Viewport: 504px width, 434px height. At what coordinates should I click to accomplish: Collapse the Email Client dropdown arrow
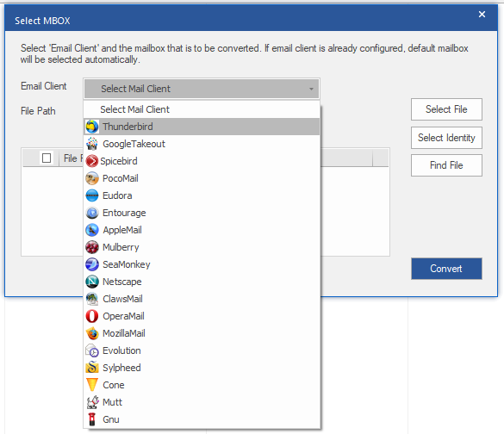coord(311,89)
